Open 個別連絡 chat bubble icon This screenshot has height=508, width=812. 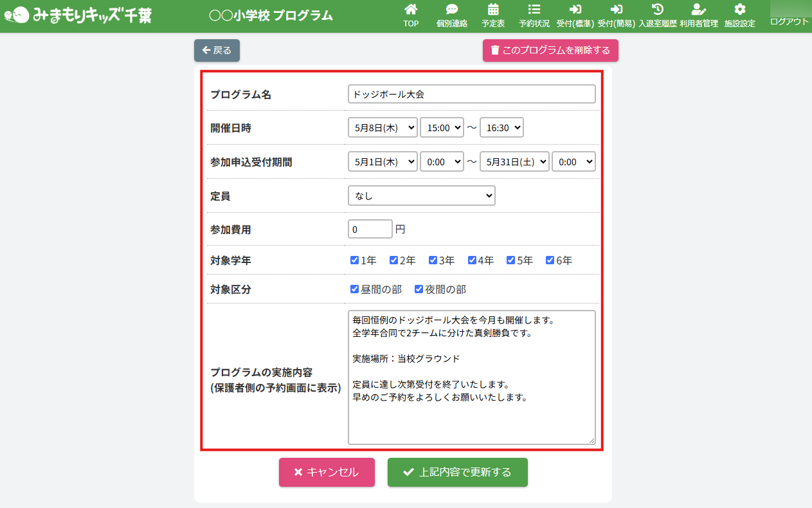tap(451, 10)
